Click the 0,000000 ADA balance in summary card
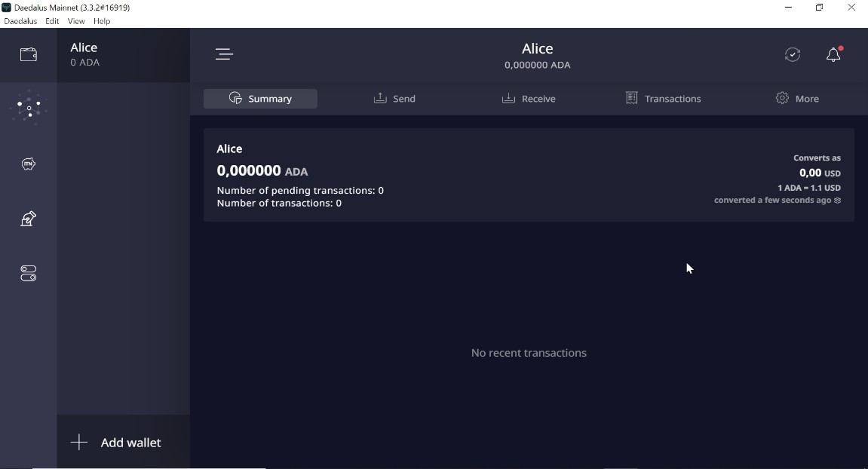The image size is (868, 469). (262, 170)
